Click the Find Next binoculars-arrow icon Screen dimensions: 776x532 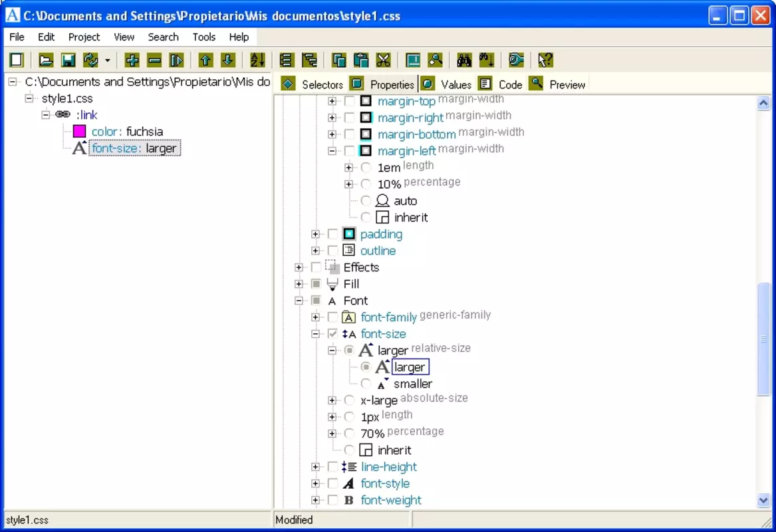(487, 60)
